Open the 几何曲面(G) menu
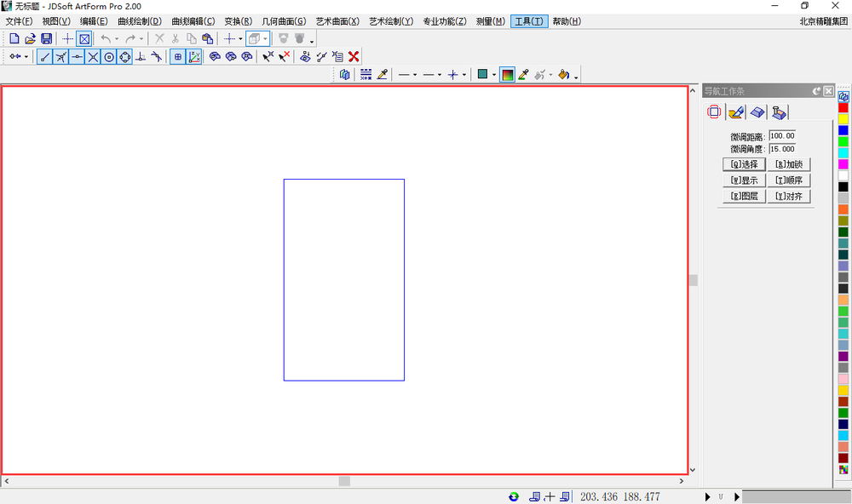 coord(284,21)
